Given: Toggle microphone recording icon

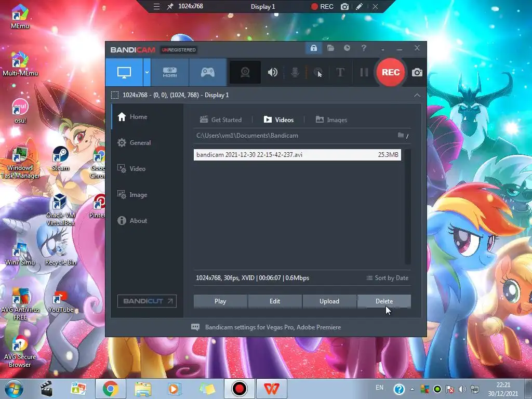Looking at the screenshot, I should tap(295, 72).
